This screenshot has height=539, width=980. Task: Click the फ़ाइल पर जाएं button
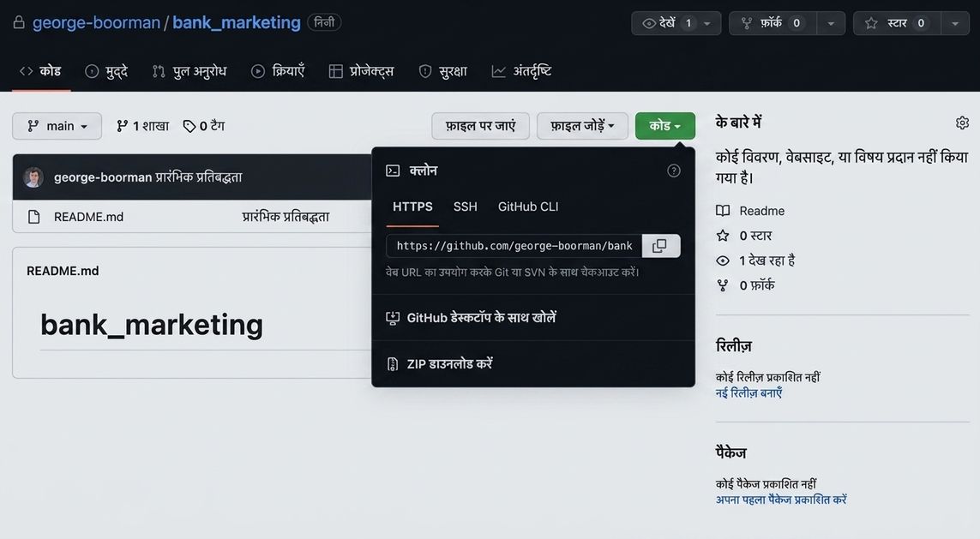(481, 126)
